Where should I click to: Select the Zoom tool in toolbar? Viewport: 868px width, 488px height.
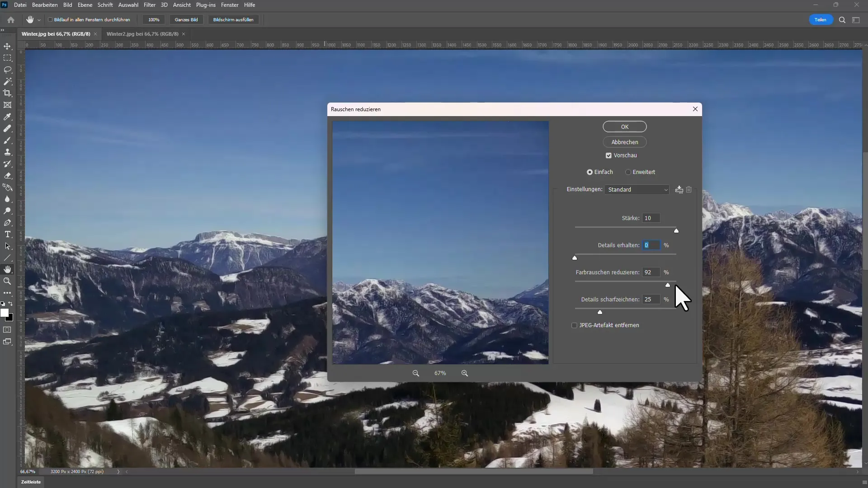pos(8,281)
